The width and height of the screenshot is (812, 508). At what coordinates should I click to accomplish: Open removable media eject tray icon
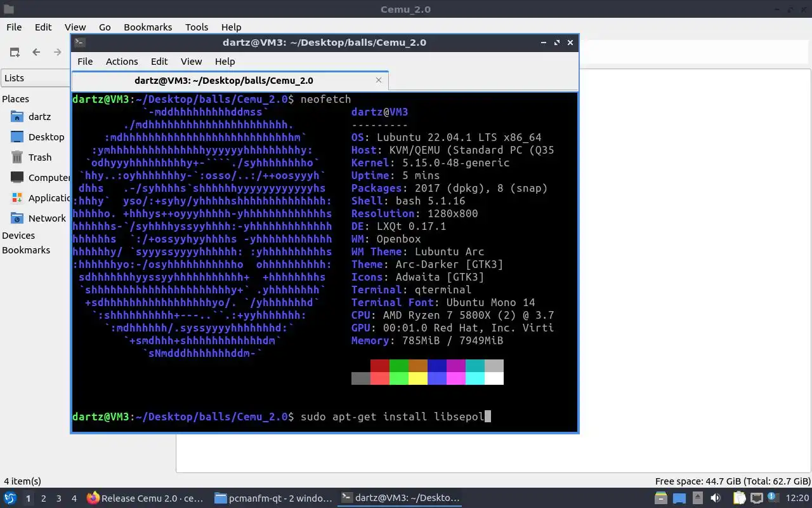click(x=697, y=498)
